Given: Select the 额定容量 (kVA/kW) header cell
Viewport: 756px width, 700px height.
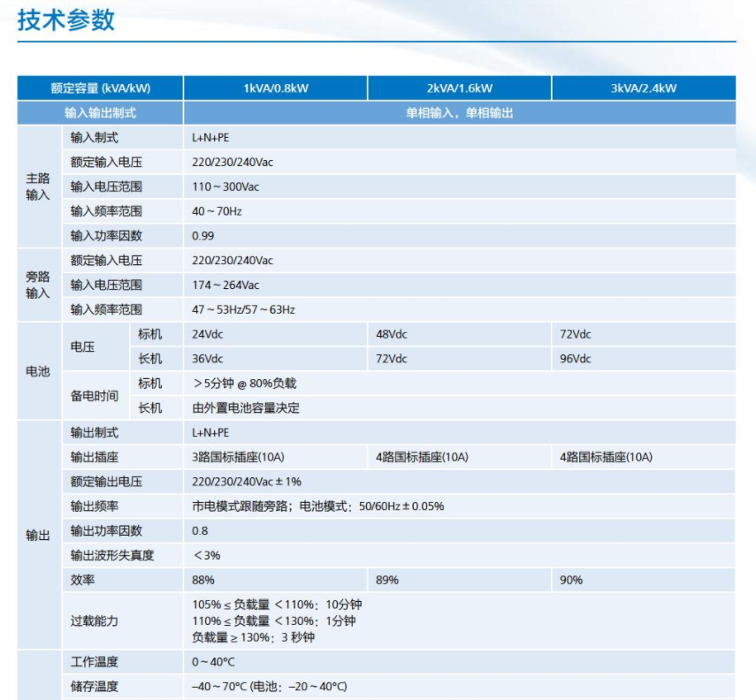Looking at the screenshot, I should (x=100, y=88).
